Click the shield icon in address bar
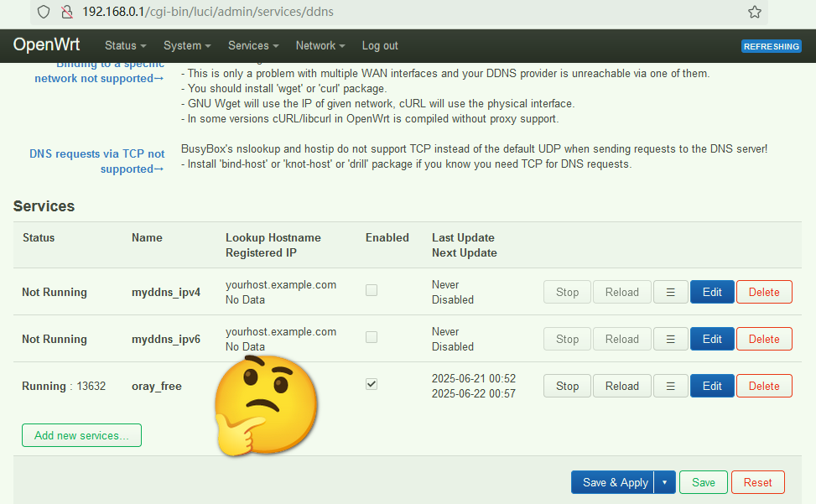 (x=44, y=12)
